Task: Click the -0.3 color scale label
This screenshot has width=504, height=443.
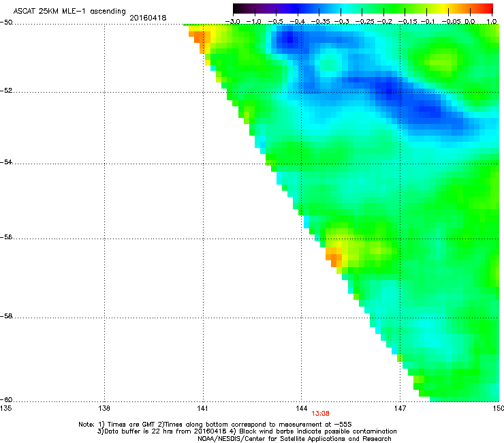Action: [341, 22]
